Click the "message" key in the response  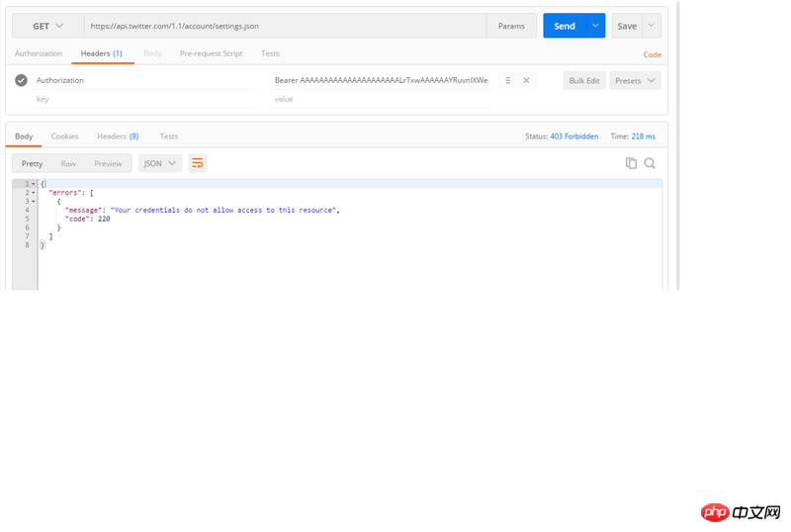point(84,210)
